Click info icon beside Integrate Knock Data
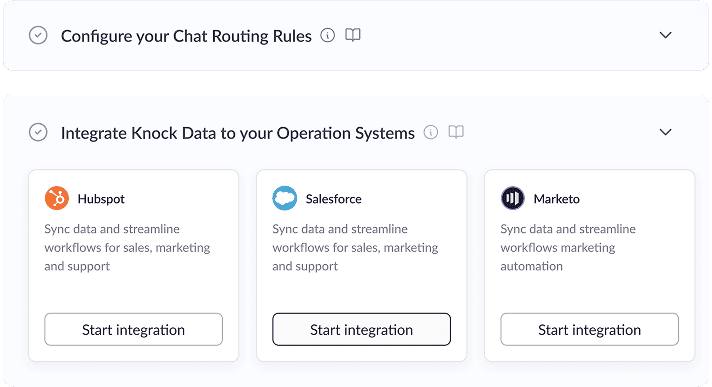712x387 pixels. (430, 132)
